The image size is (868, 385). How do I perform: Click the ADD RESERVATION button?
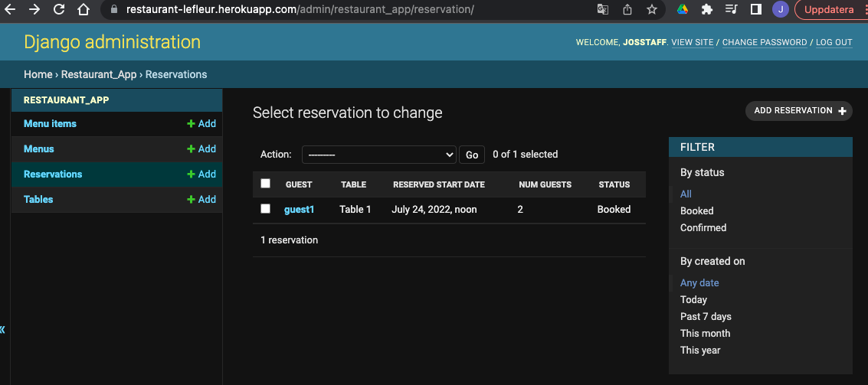[x=799, y=111]
